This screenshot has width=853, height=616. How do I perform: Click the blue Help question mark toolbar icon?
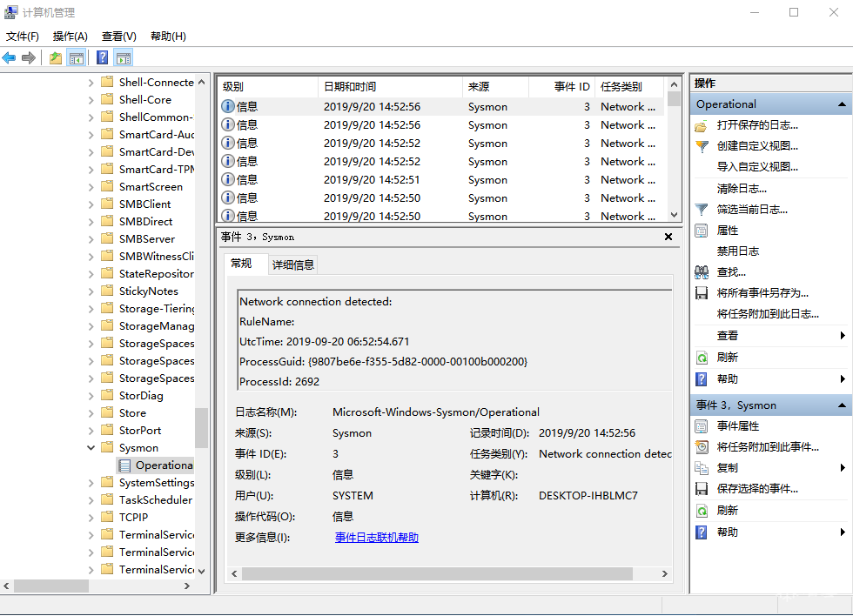click(x=102, y=57)
